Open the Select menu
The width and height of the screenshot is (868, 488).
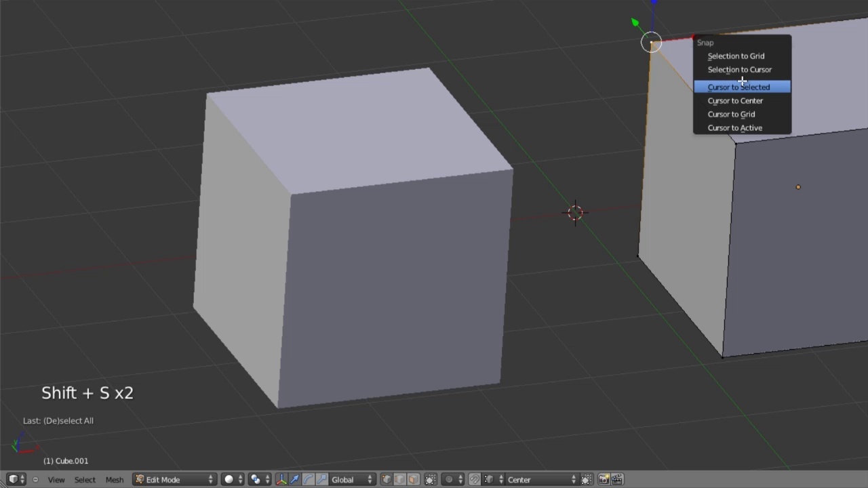[85, 479]
